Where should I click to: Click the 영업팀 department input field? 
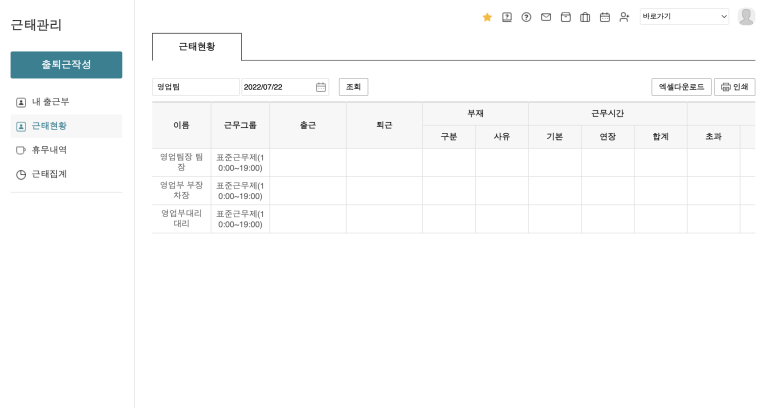195,87
